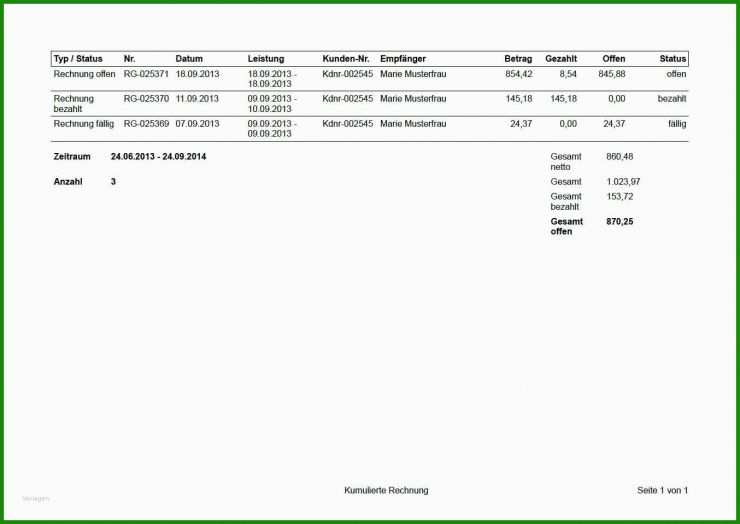Select the open amount 0,00 for RG-025370
This screenshot has width=740, height=524.
[x=616, y=99]
